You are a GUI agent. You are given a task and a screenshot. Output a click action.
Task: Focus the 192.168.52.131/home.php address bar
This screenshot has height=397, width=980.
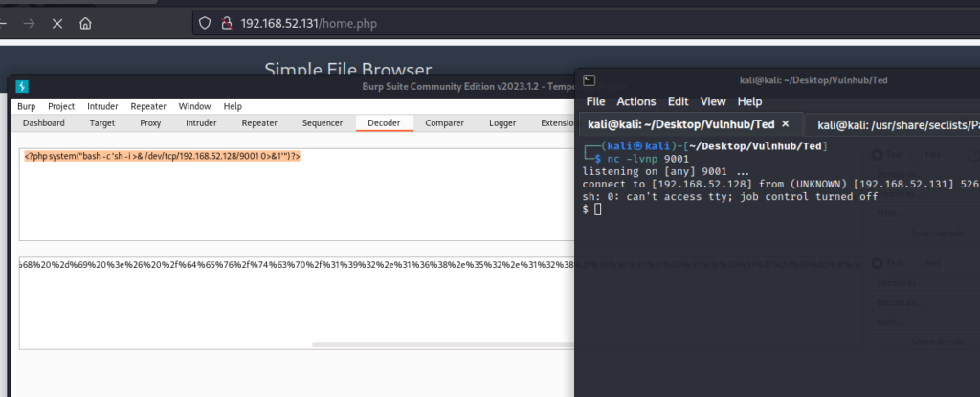tap(587, 24)
